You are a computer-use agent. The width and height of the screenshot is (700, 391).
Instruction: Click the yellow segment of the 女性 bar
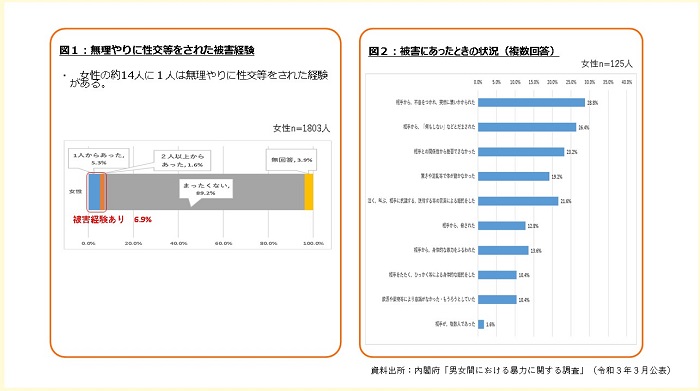pyautogui.click(x=309, y=192)
